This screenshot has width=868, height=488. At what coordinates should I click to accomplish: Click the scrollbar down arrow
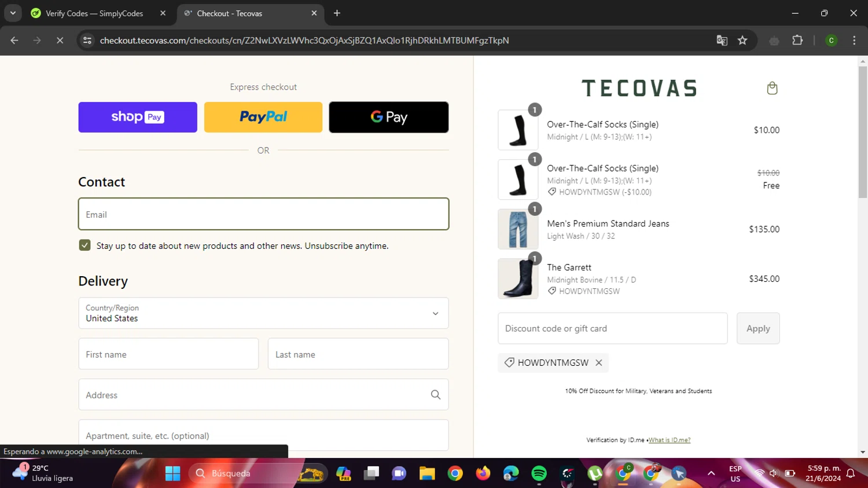863,452
